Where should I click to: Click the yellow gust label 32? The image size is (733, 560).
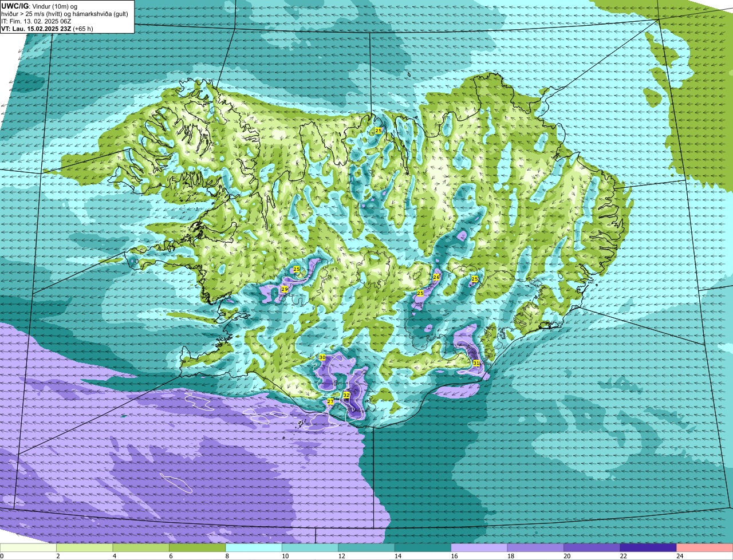click(346, 395)
